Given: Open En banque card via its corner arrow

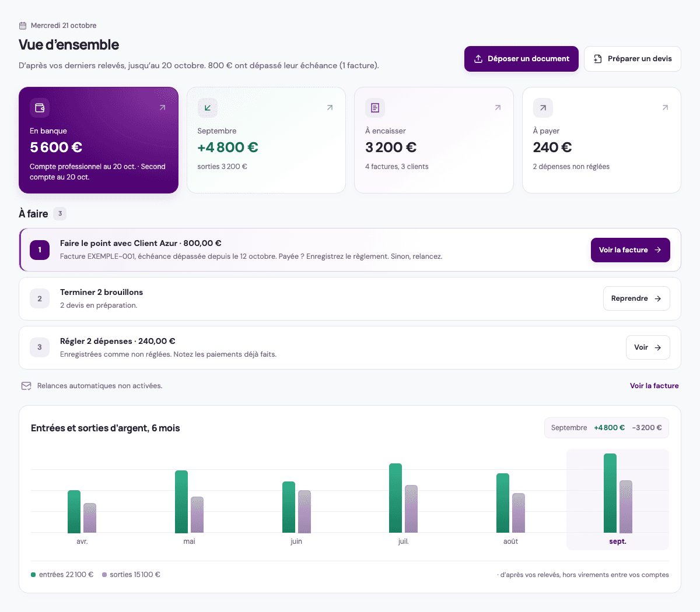Looking at the screenshot, I should [162, 108].
